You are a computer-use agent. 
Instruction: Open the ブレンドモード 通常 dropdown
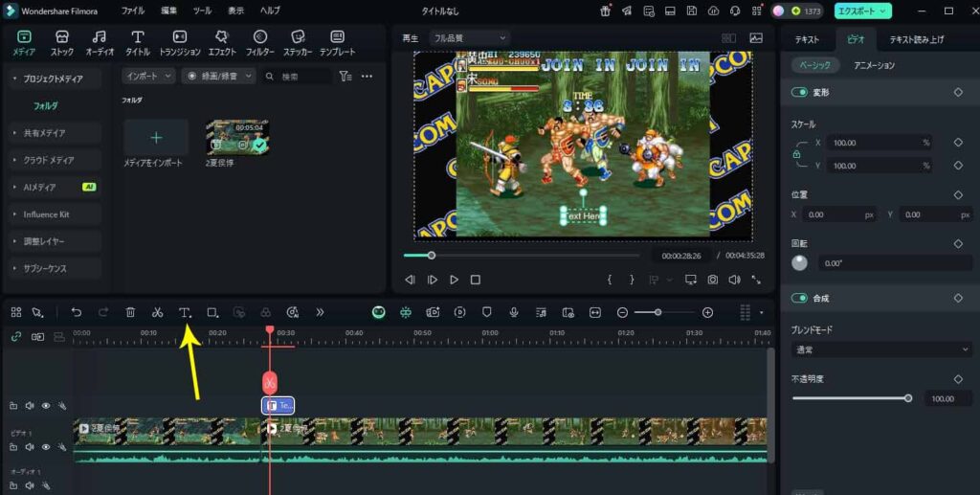881,350
